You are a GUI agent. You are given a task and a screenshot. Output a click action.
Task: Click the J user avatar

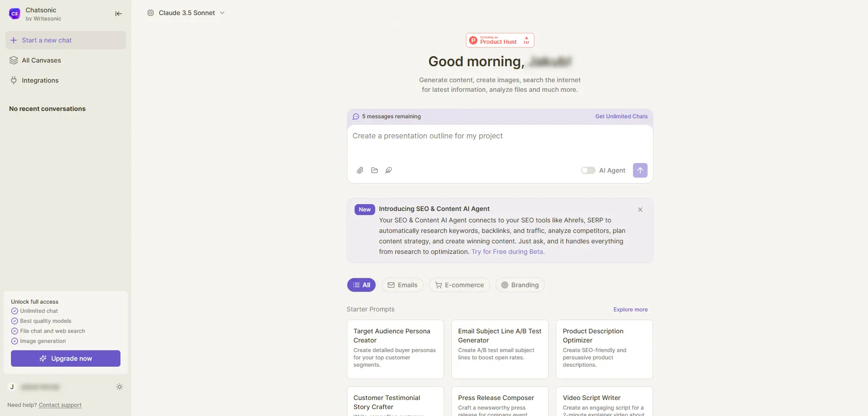tap(12, 387)
